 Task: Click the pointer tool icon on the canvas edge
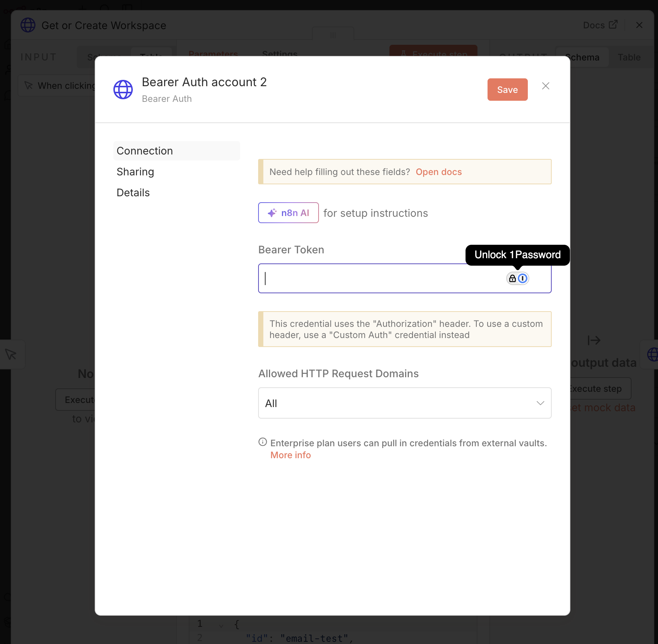(x=10, y=354)
